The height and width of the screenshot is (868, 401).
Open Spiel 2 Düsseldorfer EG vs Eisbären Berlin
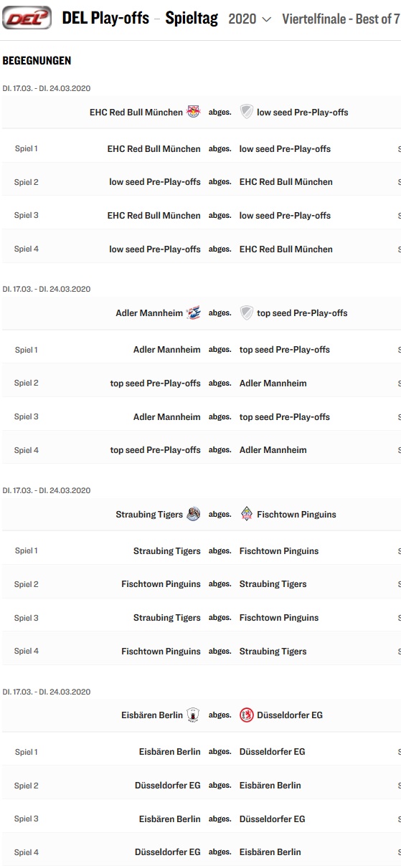201,786
